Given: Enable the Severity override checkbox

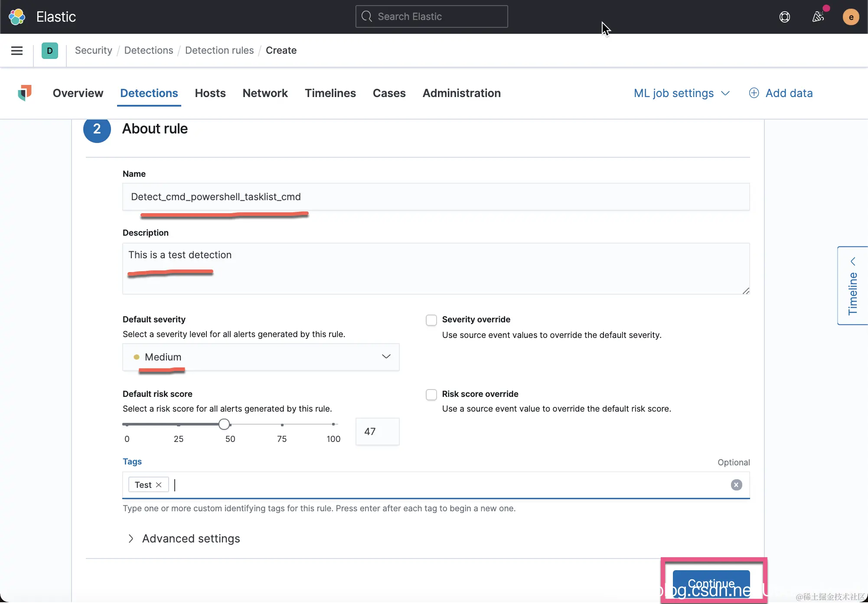Looking at the screenshot, I should coord(431,320).
